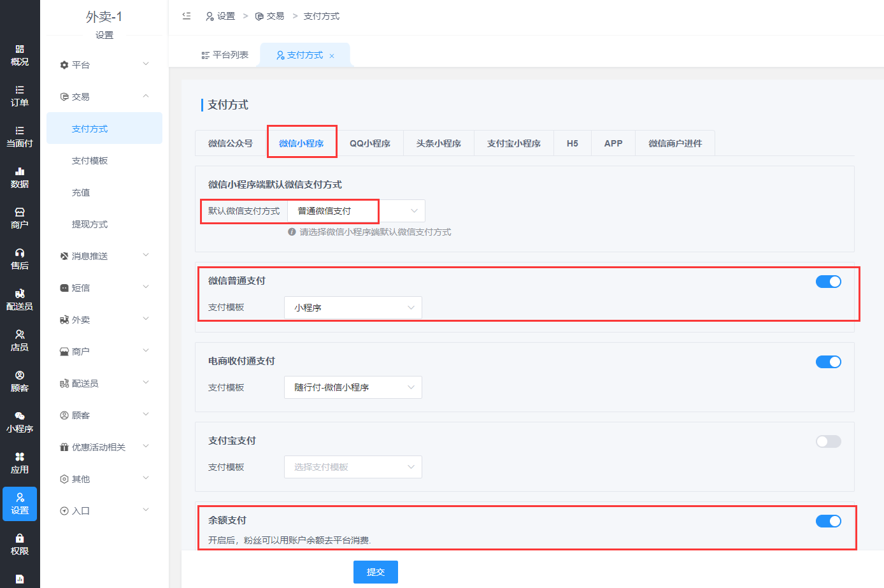Viewport: 884px width, 588px height.
Task: Open the 当面付 sidebar icon
Action: (x=20, y=137)
